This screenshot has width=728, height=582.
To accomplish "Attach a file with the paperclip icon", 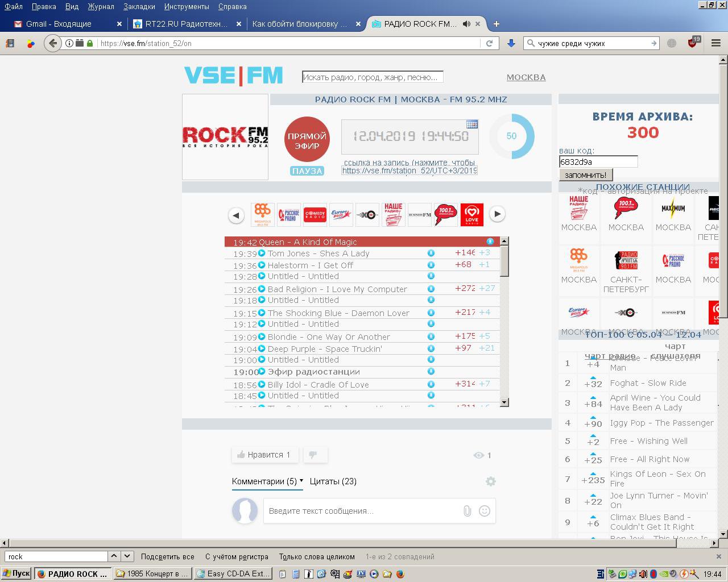I will coord(467,511).
